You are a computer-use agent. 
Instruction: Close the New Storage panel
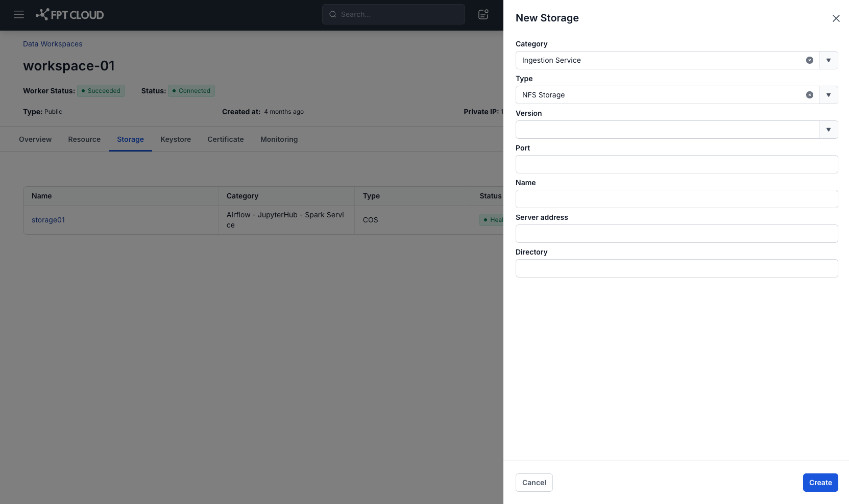tap(836, 18)
